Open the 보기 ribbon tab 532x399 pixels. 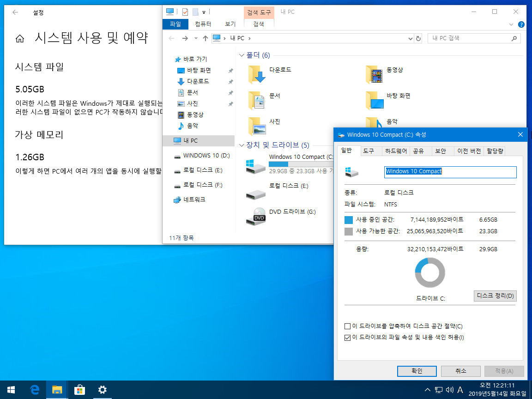pos(230,24)
